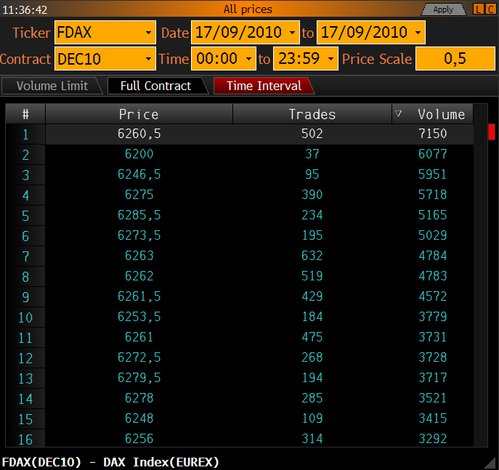The image size is (499, 470).
Task: Click volume value 4784
Action: [432, 256]
